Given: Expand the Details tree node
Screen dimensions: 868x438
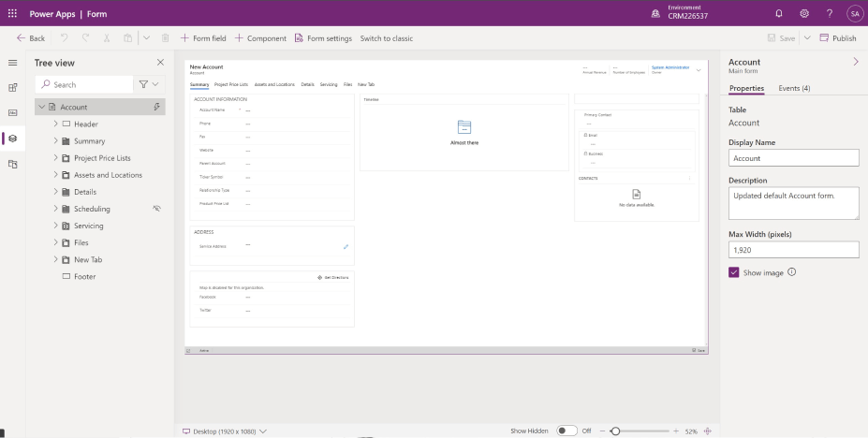Looking at the screenshot, I should 55,191.
